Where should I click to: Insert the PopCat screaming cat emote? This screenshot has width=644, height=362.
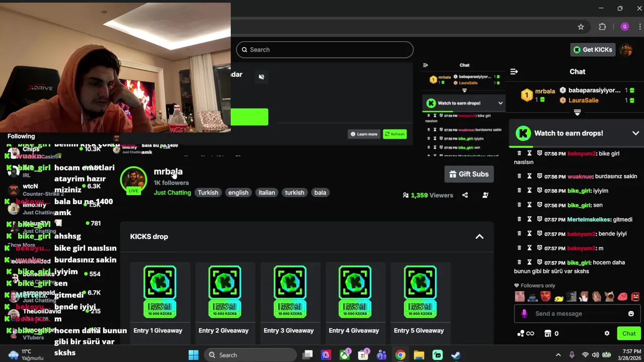[x=609, y=297]
